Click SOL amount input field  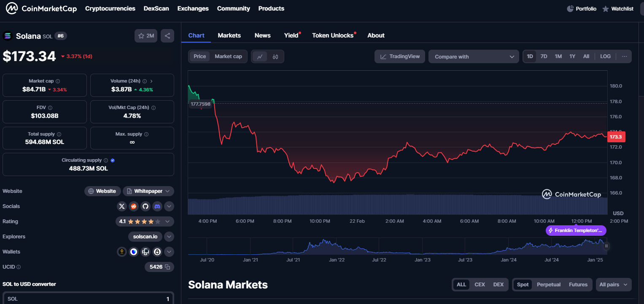(88, 299)
